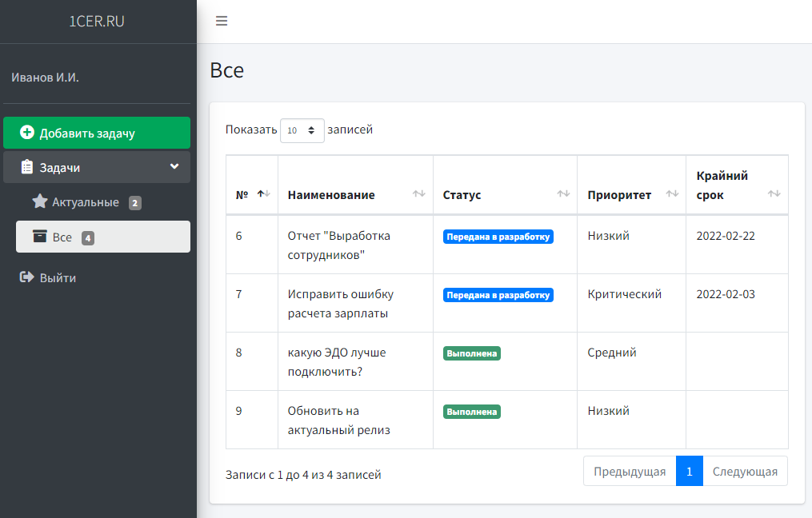Click the sign-out icon beside Выйти
The width and height of the screenshot is (812, 518).
[x=26, y=277]
